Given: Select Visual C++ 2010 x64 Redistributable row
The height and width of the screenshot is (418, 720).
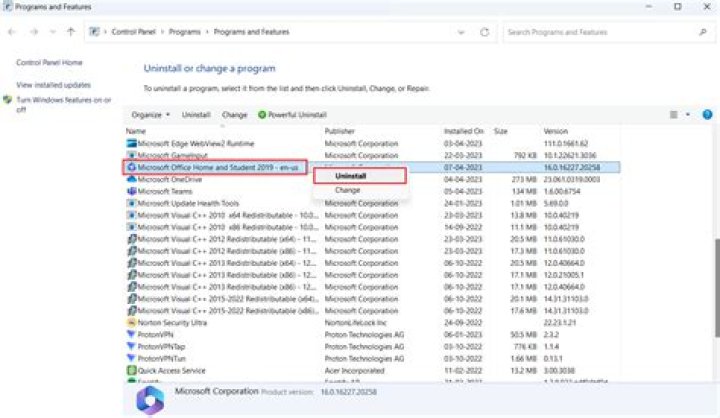Looking at the screenshot, I should [x=372, y=215].
